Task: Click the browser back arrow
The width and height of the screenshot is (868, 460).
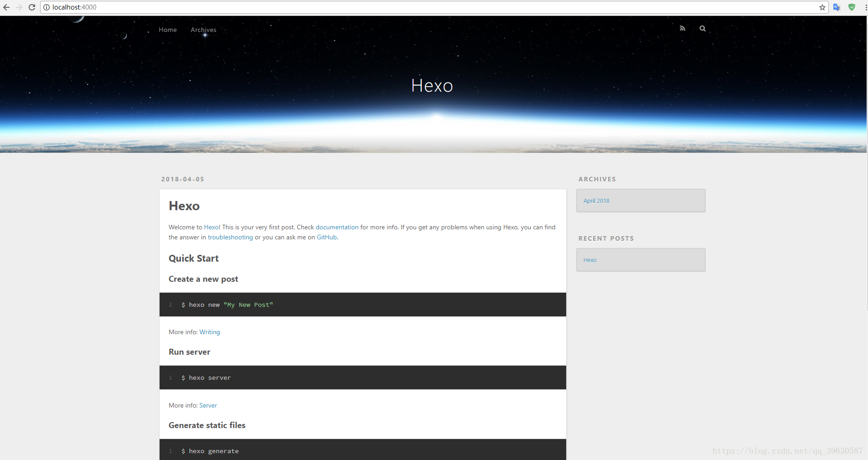Action: coord(6,7)
